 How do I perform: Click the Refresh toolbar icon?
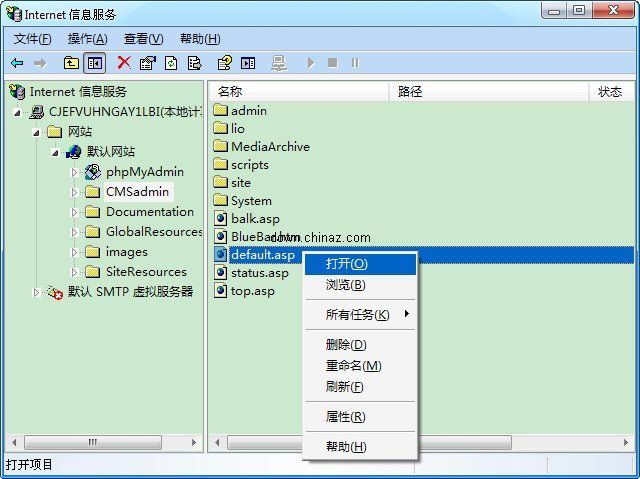[x=171, y=63]
